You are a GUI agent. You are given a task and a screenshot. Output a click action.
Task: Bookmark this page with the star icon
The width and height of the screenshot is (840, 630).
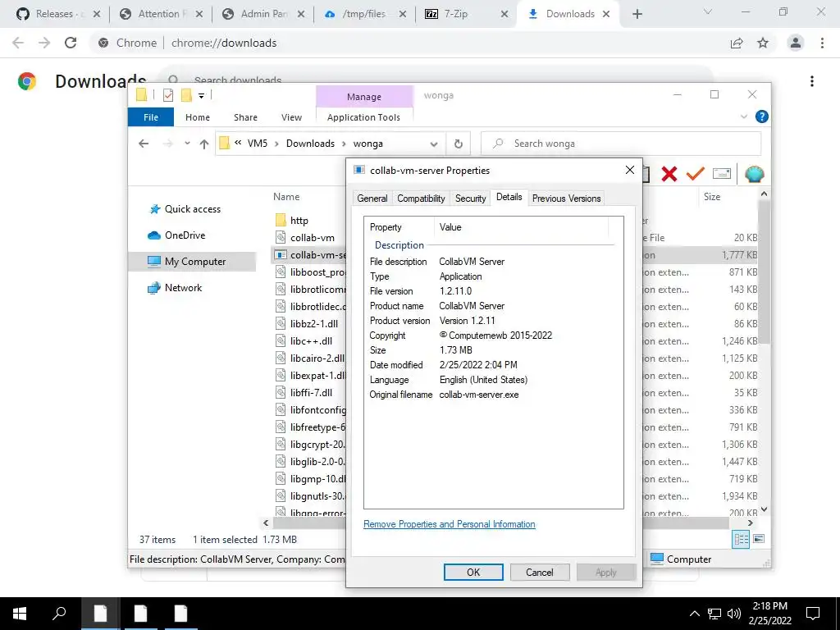click(763, 43)
